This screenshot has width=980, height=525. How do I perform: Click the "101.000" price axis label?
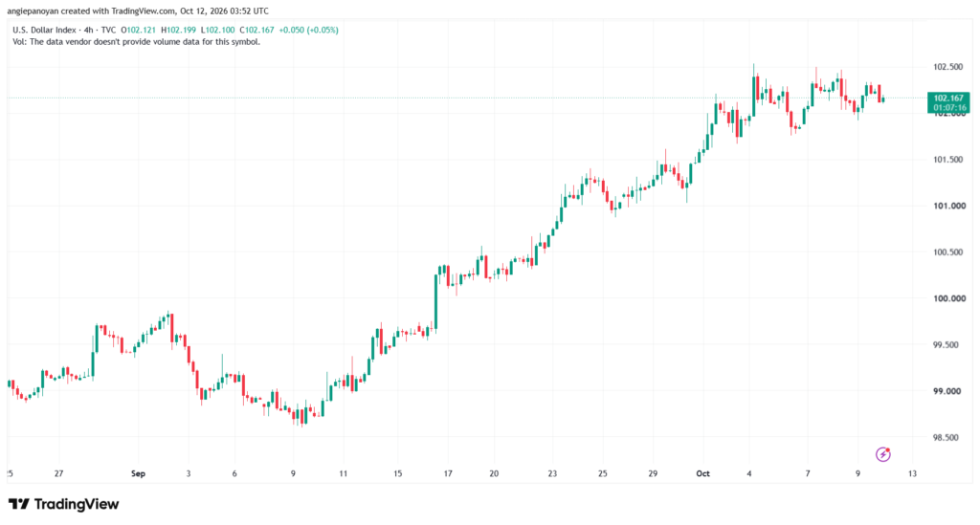pos(947,206)
